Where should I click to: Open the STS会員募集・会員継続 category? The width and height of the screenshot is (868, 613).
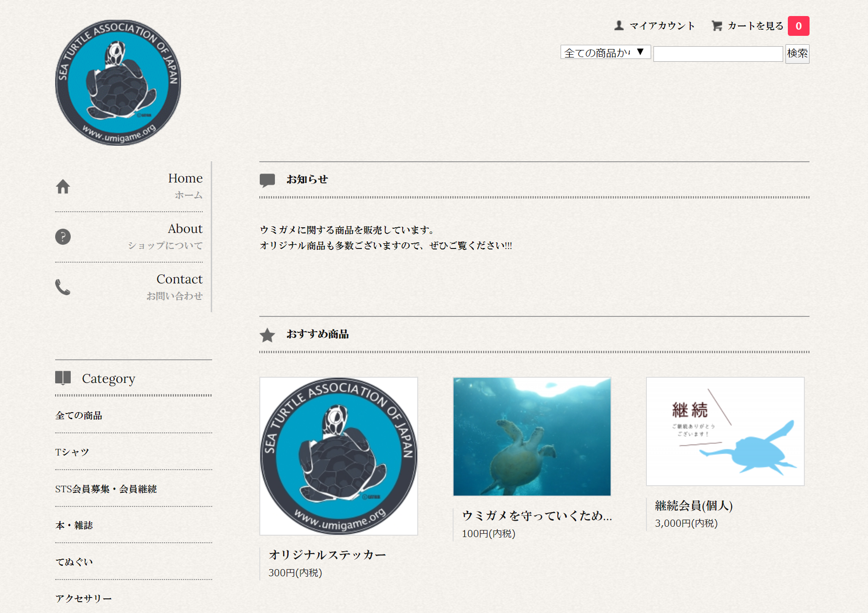point(106,489)
